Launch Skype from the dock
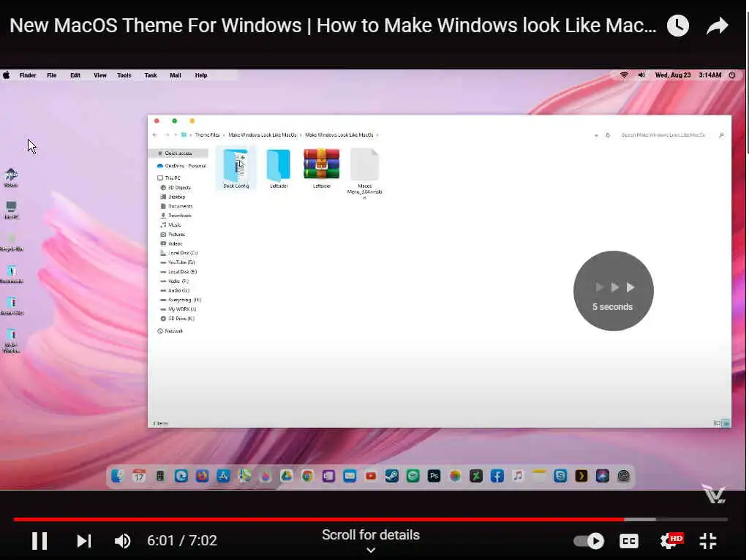Viewport: 749px width, 560px height. [560, 476]
